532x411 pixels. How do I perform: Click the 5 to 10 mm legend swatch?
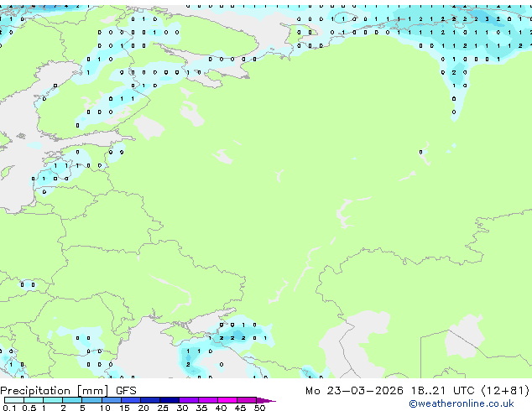[x=91, y=400]
